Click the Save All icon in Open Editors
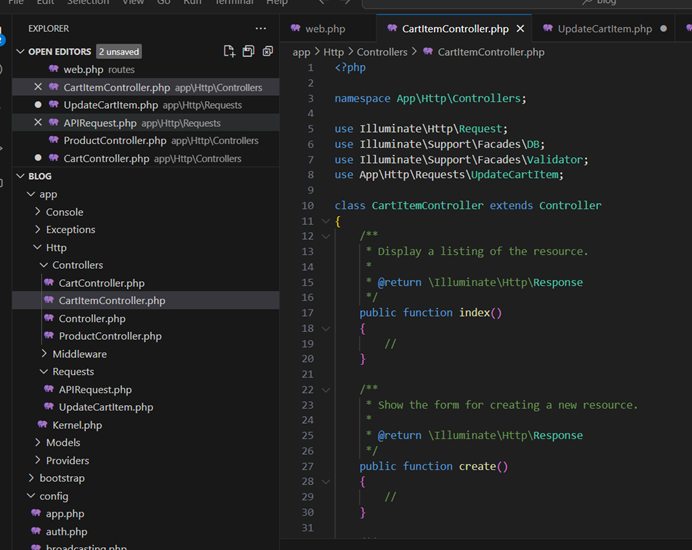Screen dimensions: 692x550 [x=248, y=51]
